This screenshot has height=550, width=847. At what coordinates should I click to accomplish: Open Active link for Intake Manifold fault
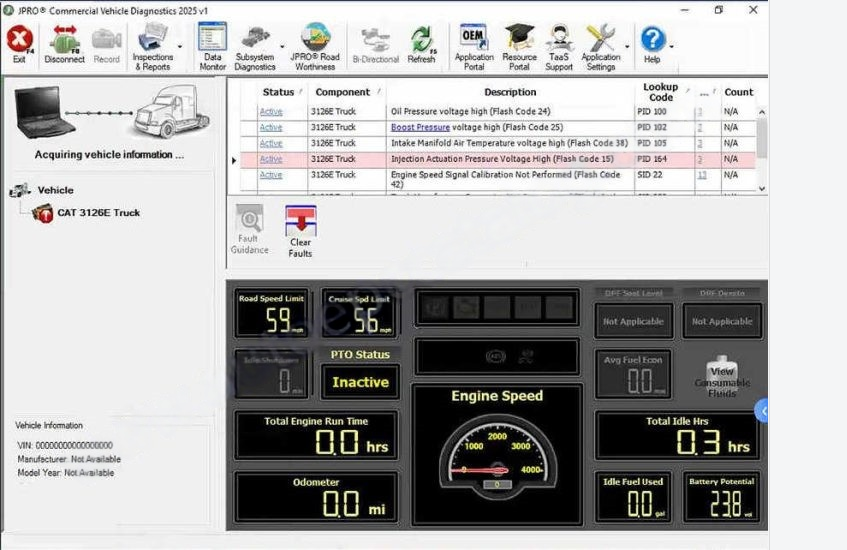point(271,143)
